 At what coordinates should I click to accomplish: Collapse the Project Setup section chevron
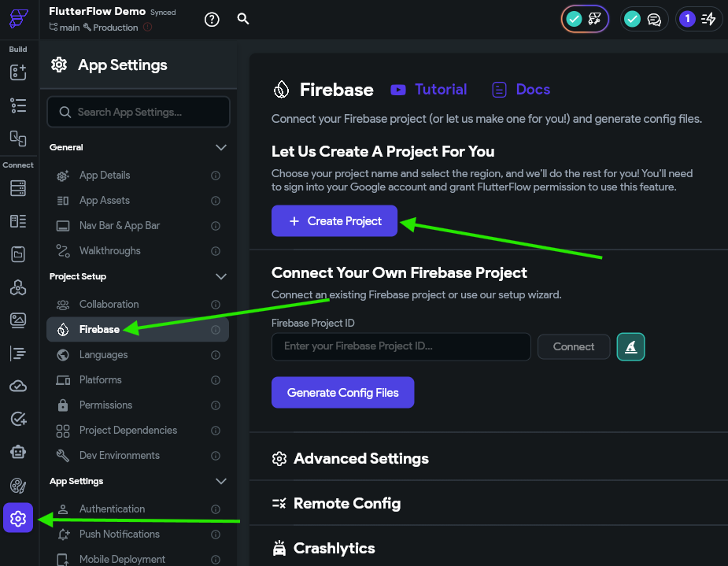click(x=221, y=276)
